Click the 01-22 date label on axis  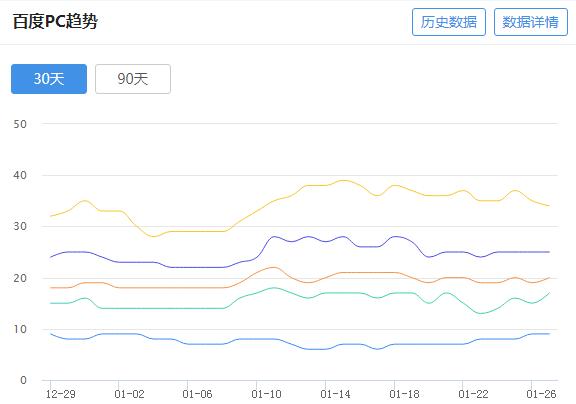[x=473, y=394]
